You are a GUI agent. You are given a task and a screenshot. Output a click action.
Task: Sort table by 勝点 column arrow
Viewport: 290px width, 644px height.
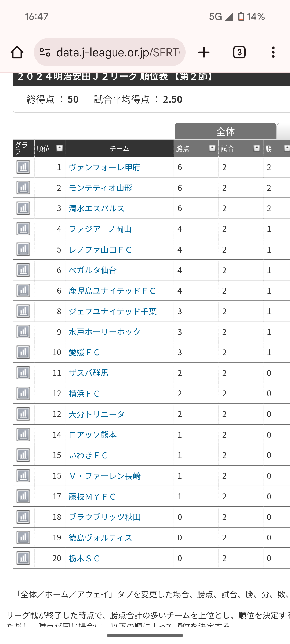[212, 148]
